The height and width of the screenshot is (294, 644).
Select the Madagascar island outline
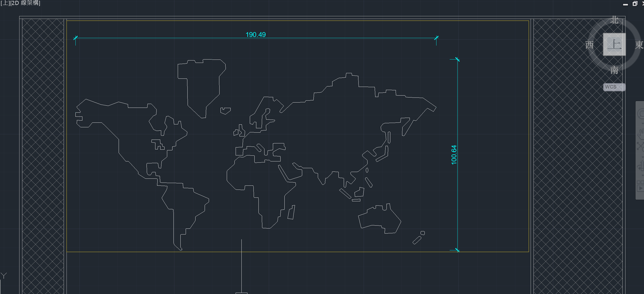coord(291,212)
